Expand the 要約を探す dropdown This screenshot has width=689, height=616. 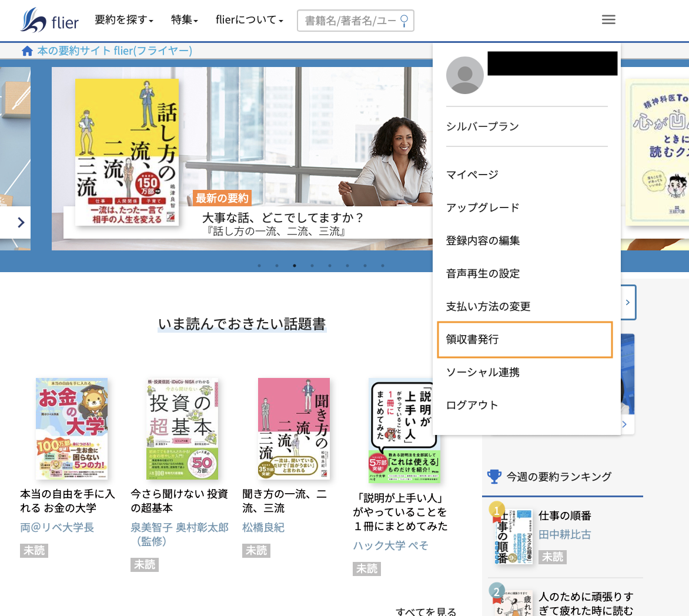[124, 20]
